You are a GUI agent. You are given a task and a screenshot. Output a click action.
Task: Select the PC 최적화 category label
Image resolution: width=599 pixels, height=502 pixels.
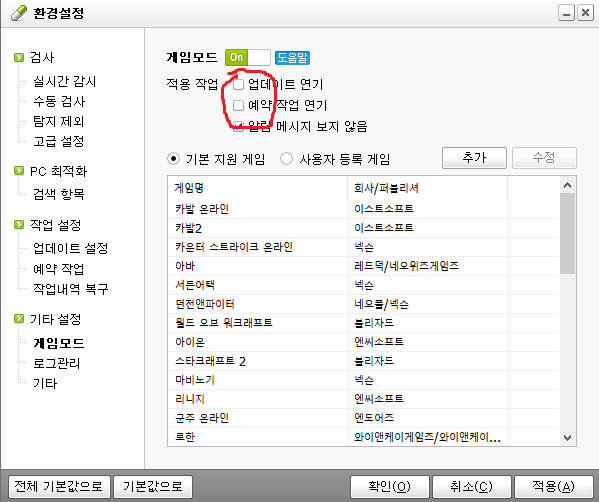[58, 171]
